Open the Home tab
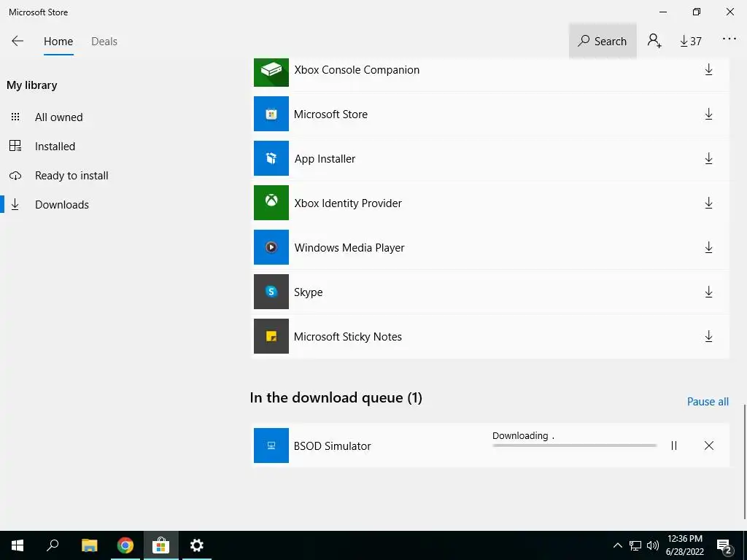The image size is (747, 560). pyautogui.click(x=58, y=42)
